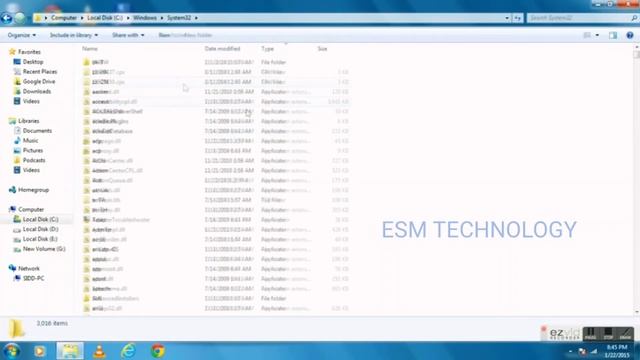The height and width of the screenshot is (360, 640).
Task: Open the Include in library dropdown
Action: pos(74,35)
